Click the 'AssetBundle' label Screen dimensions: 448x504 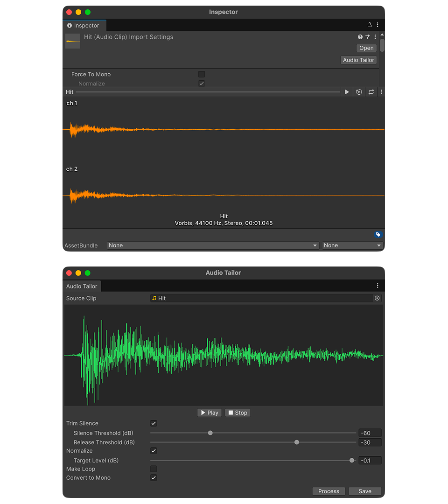click(x=81, y=245)
